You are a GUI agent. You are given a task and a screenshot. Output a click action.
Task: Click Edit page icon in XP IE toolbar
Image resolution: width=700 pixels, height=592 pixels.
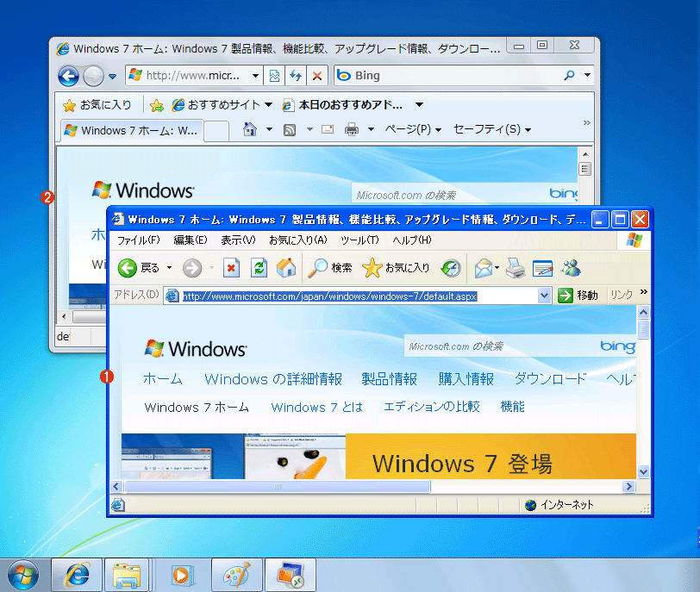point(543,269)
